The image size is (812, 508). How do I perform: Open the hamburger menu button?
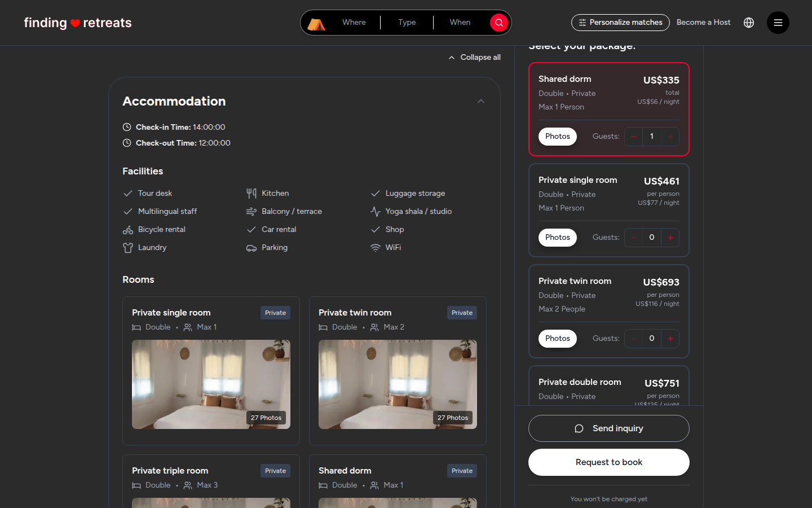(778, 23)
